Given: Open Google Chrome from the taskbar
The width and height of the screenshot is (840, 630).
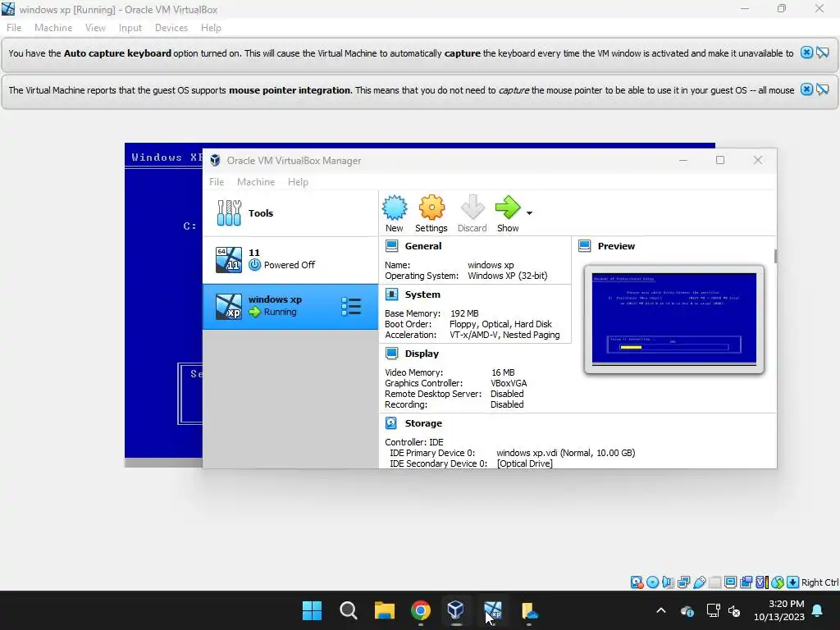Looking at the screenshot, I should click(x=421, y=610).
